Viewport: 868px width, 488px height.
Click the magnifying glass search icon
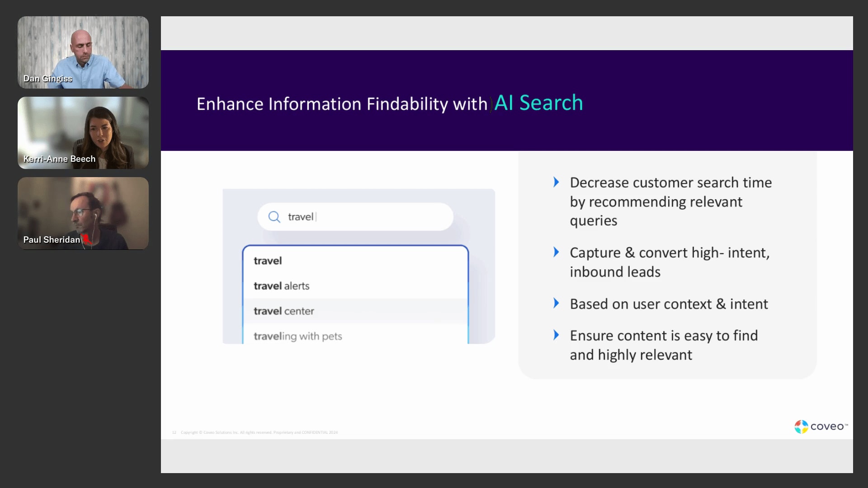coord(274,217)
